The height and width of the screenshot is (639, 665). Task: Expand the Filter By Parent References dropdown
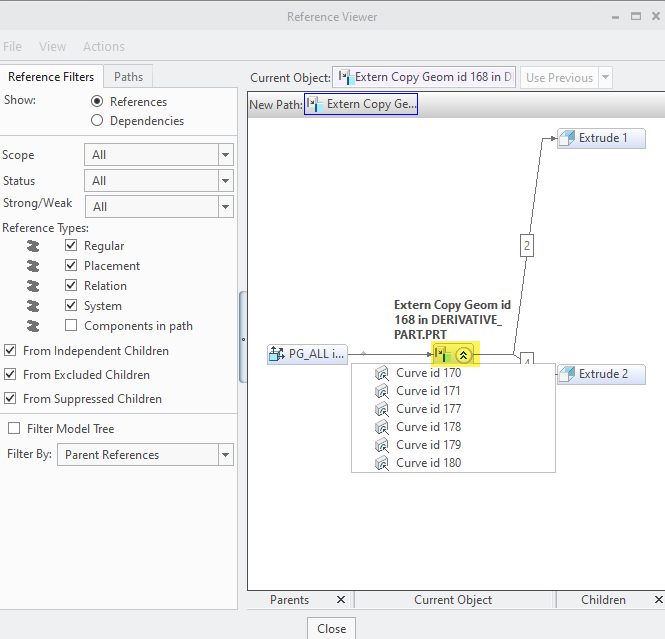(226, 455)
